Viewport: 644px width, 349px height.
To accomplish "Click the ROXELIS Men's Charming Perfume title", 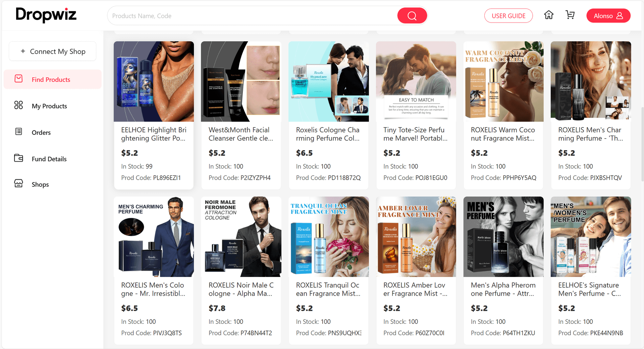I will point(591,134).
